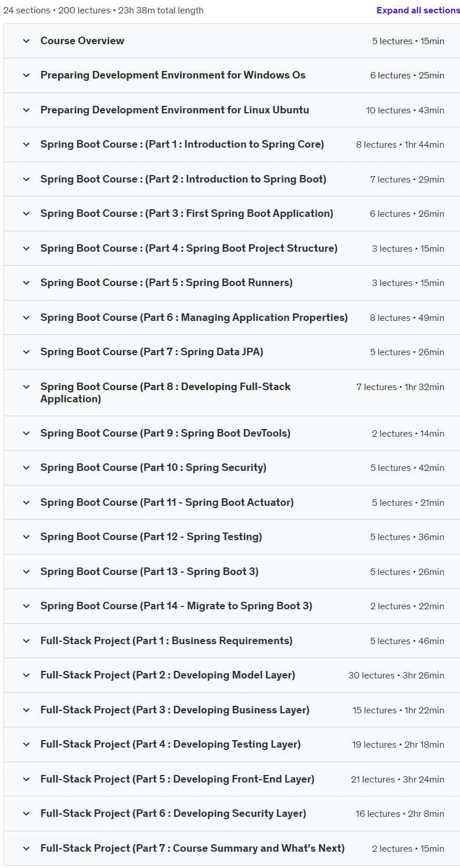
Task: Open the Part 2 Introduction to Spring Boot title
Action: (x=184, y=179)
